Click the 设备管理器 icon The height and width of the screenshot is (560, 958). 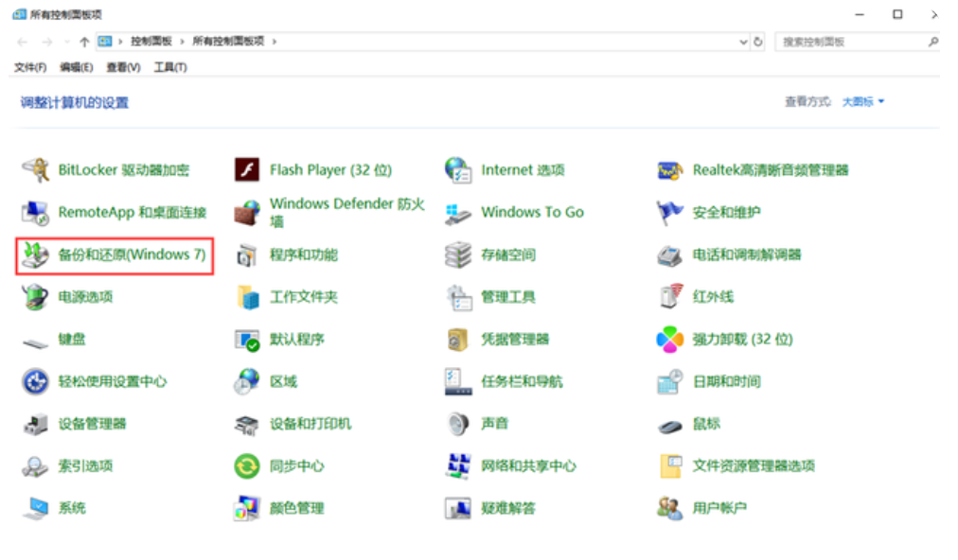tap(36, 424)
